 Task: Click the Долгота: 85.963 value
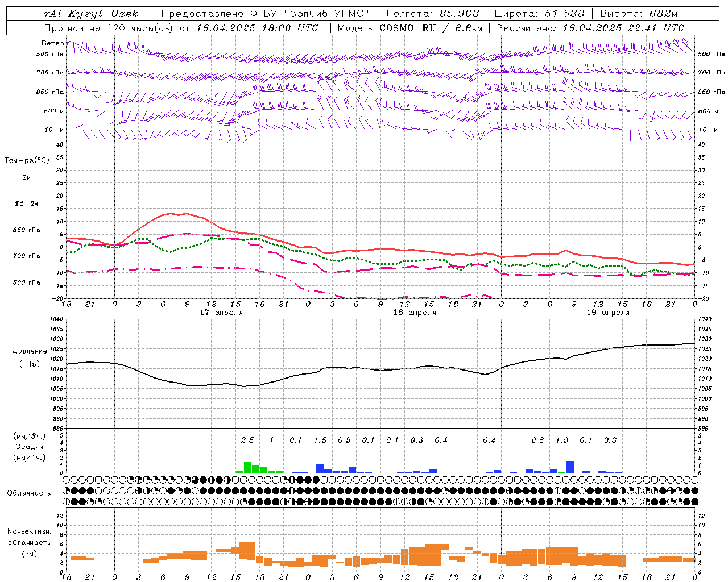click(432, 14)
